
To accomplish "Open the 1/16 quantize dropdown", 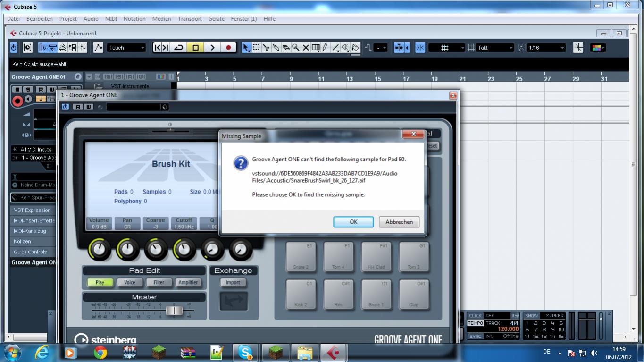I will click(x=546, y=48).
